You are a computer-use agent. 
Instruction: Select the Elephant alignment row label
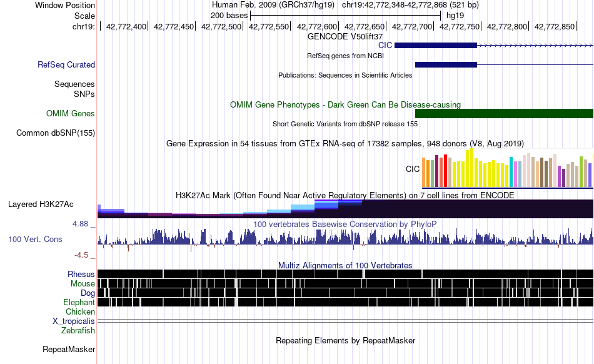click(79, 302)
